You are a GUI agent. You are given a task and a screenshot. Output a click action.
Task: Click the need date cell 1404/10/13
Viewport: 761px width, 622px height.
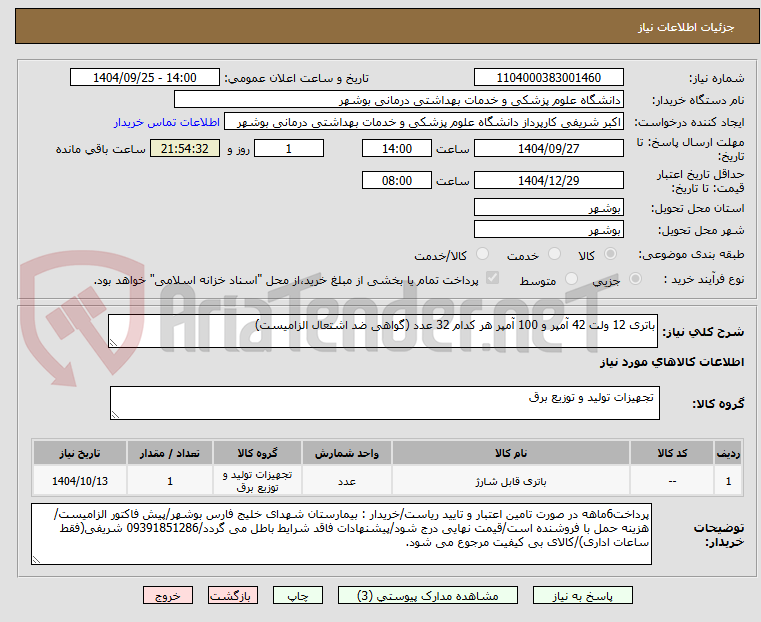click(80, 481)
